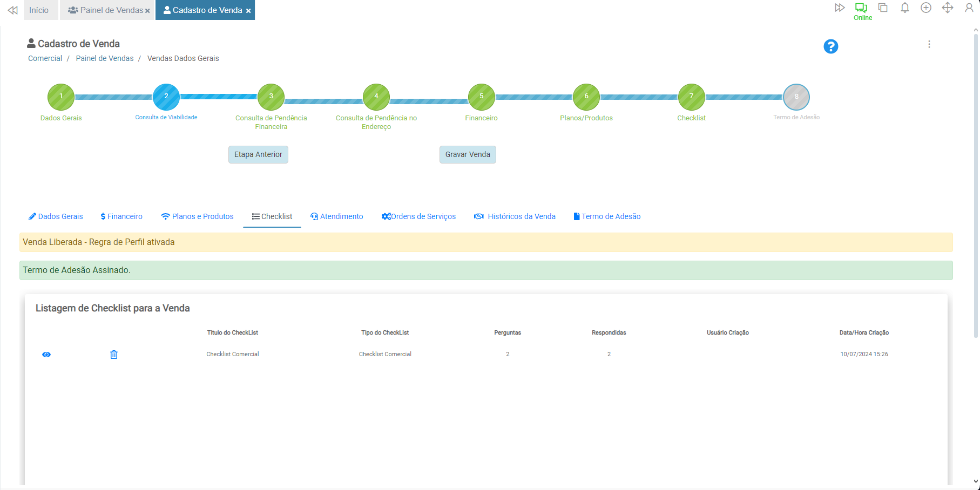Click the move arrows icon in top bar

tap(947, 8)
